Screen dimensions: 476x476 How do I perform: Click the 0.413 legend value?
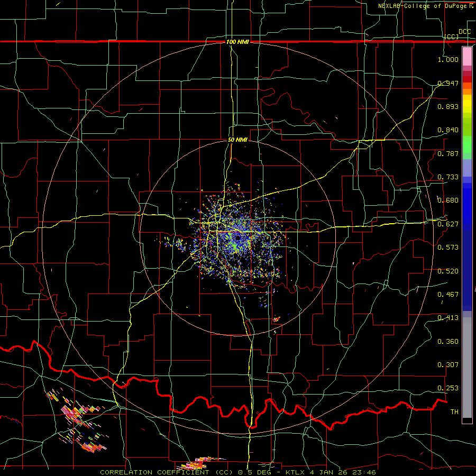point(448,318)
